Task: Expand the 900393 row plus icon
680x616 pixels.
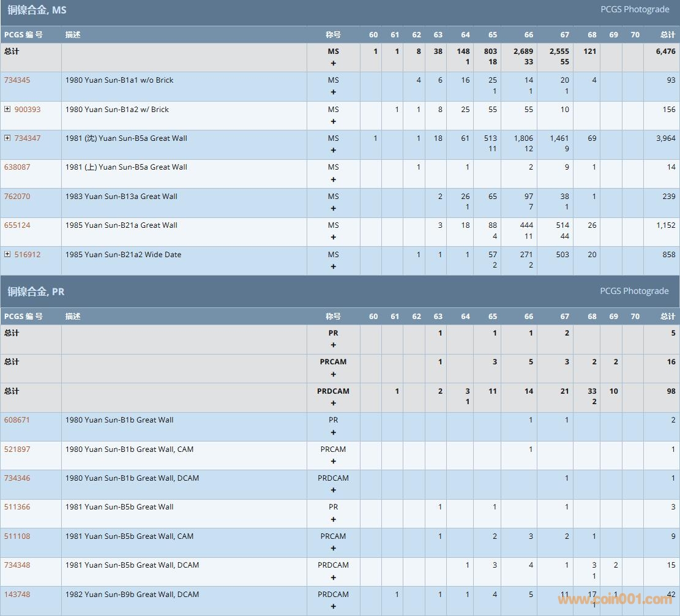Action: tap(7, 109)
